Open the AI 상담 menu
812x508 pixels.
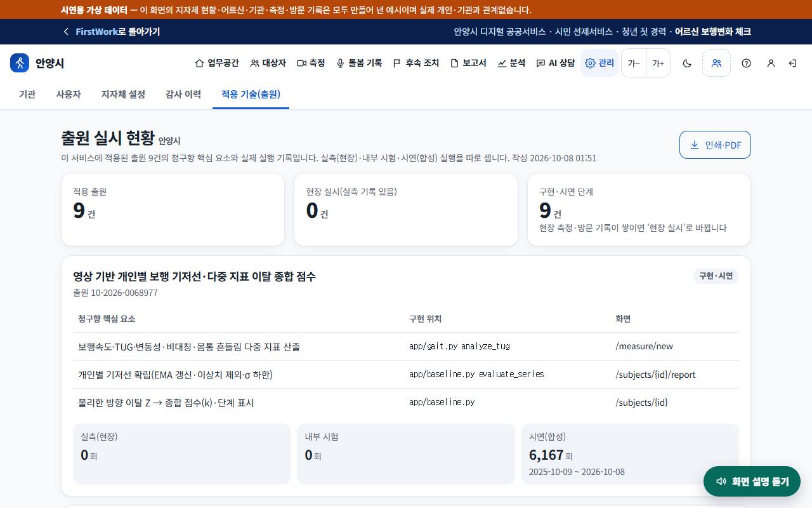coord(555,63)
